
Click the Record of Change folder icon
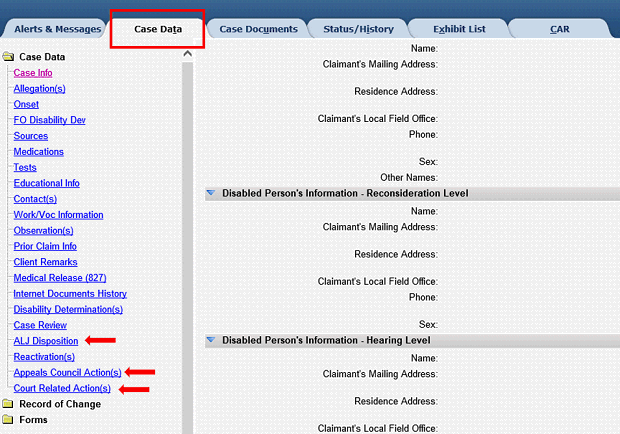[8, 404]
